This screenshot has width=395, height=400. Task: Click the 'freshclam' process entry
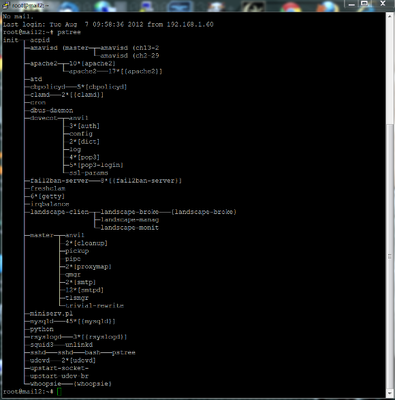click(48, 188)
